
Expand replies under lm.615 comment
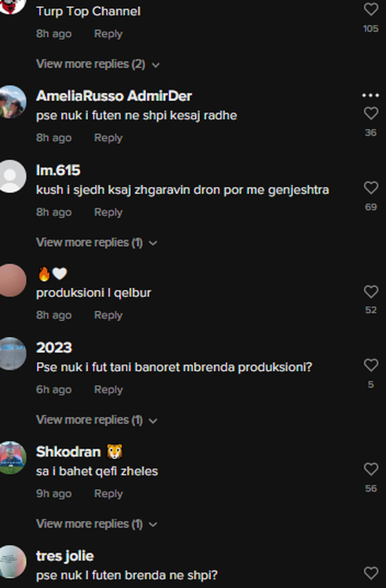[x=96, y=243]
